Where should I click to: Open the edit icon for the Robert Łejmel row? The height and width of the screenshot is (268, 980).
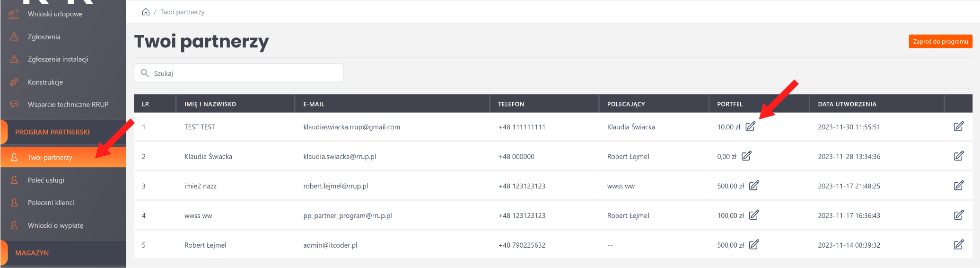pos(958,245)
